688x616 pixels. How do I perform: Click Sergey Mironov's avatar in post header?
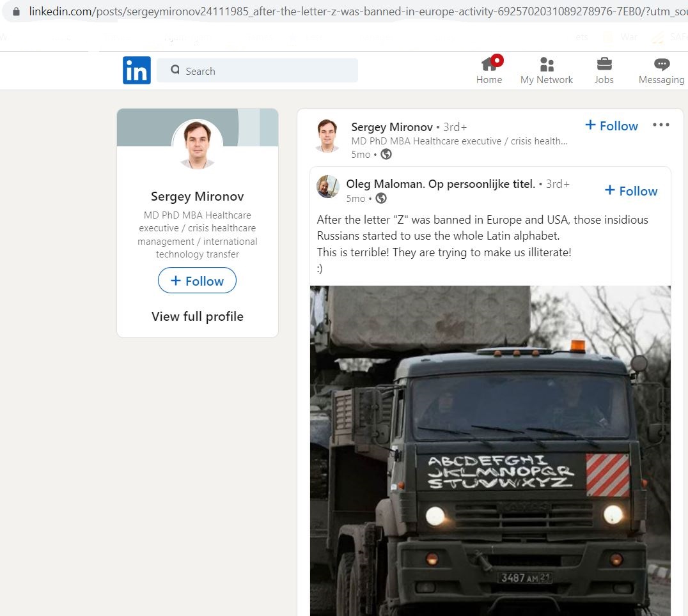pyautogui.click(x=327, y=135)
